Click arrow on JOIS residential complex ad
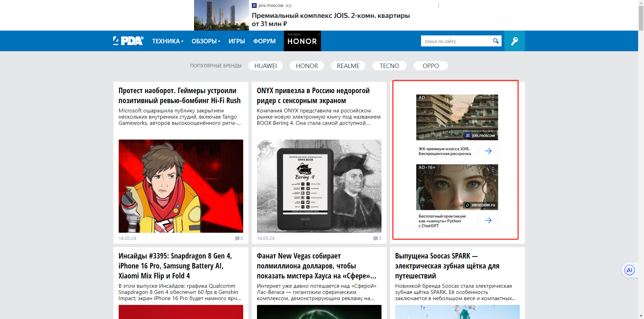644x319 pixels. point(488,151)
